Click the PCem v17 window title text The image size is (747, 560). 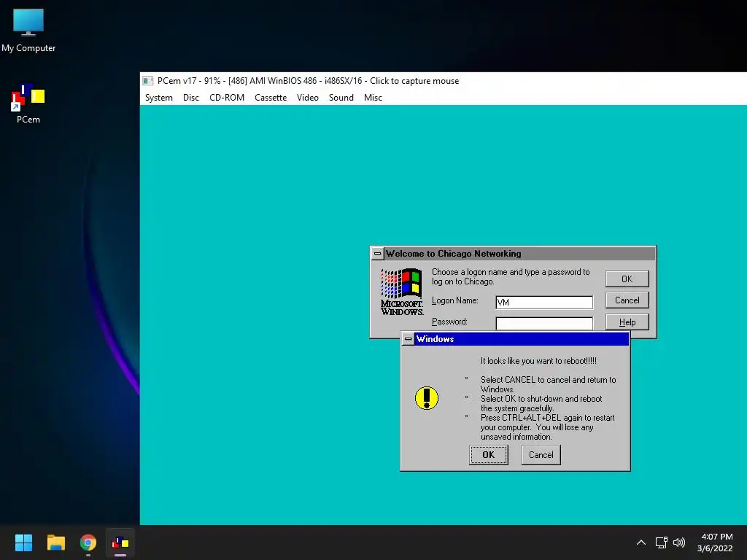click(309, 81)
